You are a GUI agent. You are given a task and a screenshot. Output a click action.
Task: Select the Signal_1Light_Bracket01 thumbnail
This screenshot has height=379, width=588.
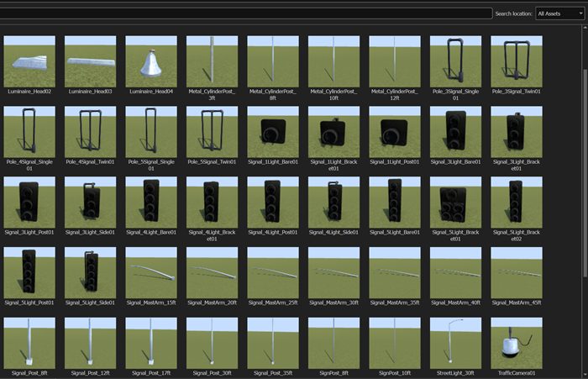333,132
